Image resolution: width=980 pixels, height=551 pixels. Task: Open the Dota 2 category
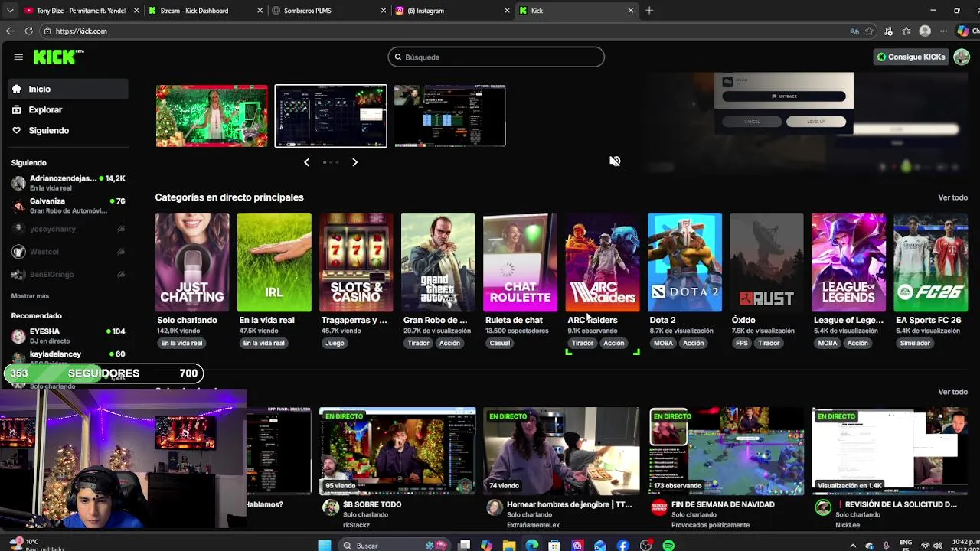(x=684, y=262)
